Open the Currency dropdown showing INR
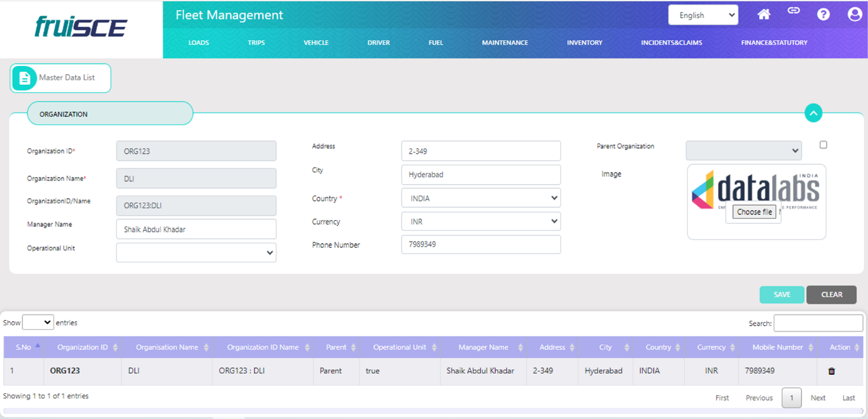 point(481,221)
